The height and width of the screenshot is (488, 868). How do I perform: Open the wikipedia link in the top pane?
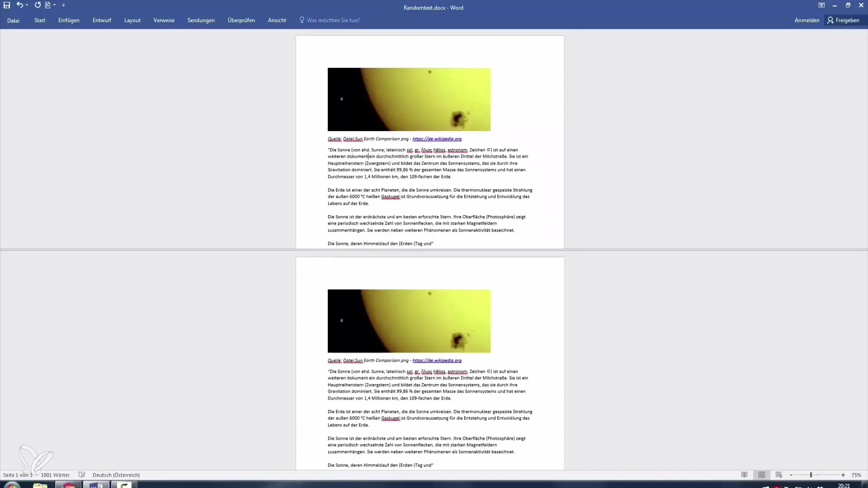tap(437, 139)
